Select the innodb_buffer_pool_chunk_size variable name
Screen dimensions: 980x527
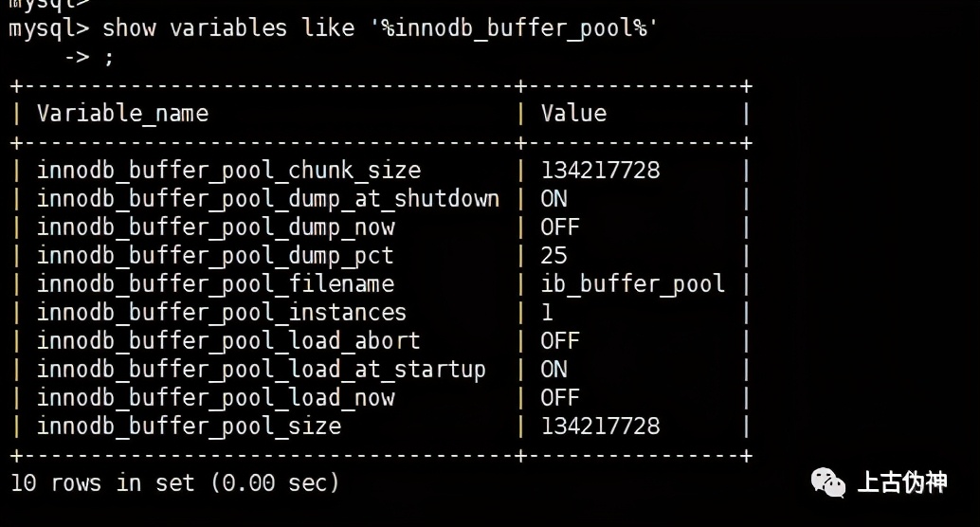coord(228,170)
